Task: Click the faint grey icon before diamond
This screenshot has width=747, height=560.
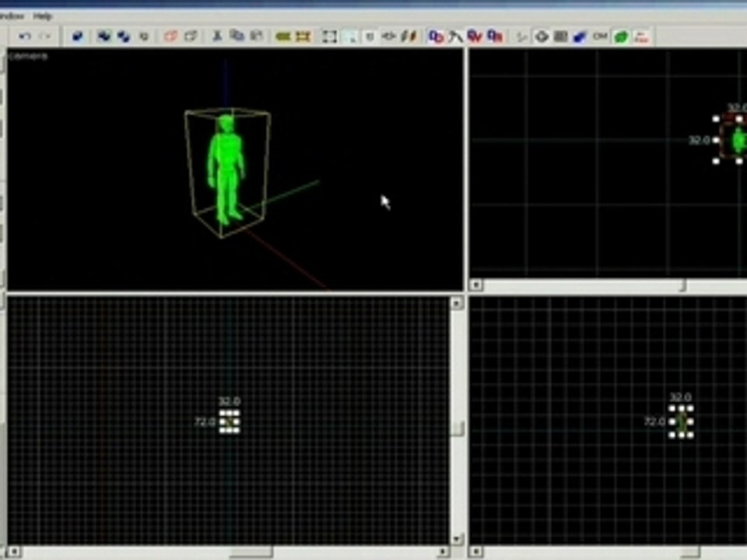Action: [521, 37]
